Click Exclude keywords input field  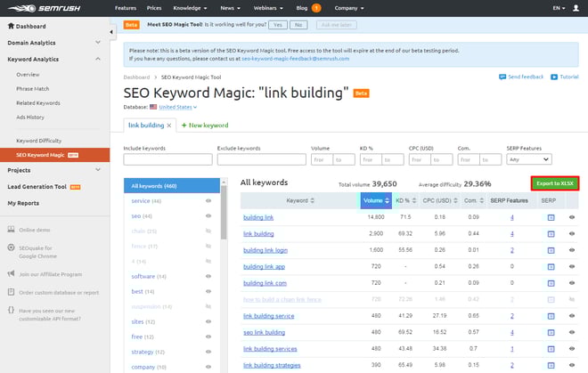click(261, 159)
